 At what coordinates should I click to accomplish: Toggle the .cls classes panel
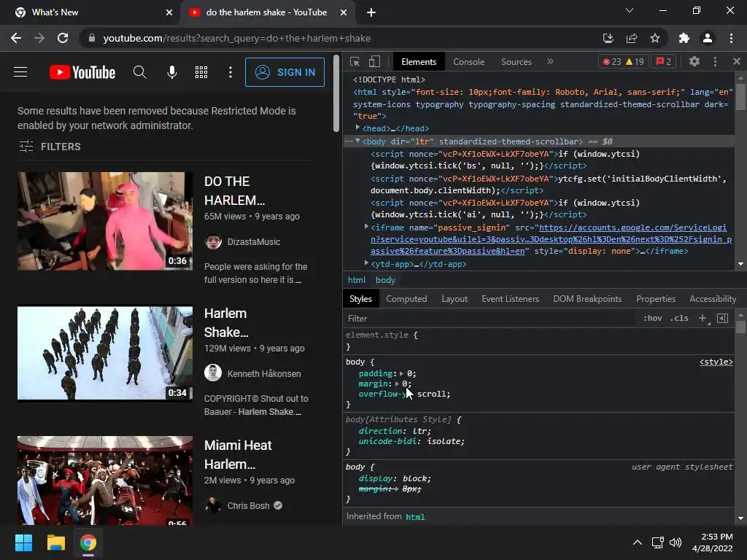(x=679, y=318)
